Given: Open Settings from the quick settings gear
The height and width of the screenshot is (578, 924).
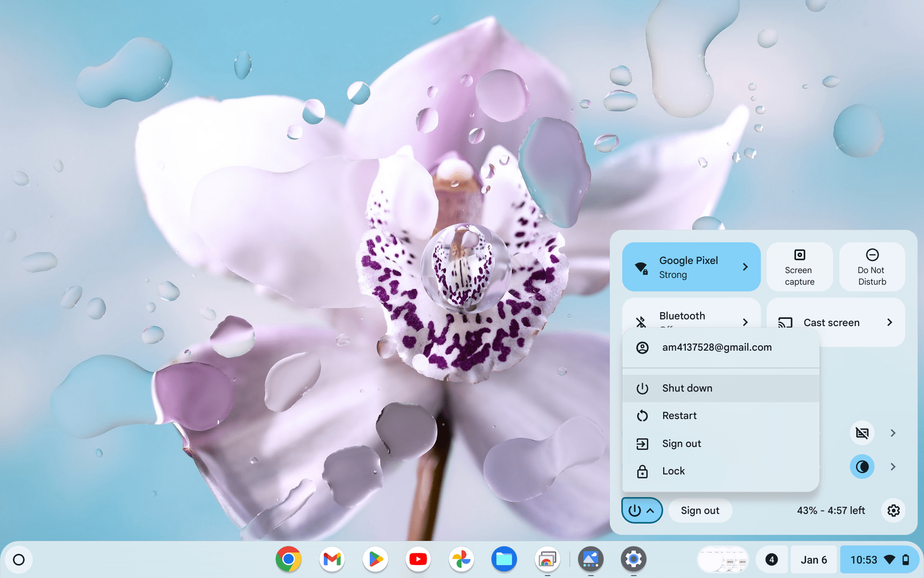Looking at the screenshot, I should [893, 511].
